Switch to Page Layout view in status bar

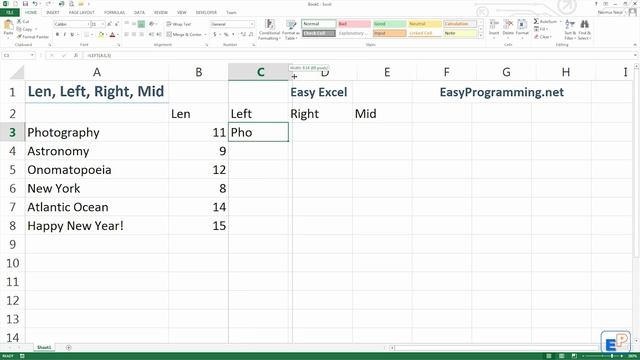coord(561,356)
